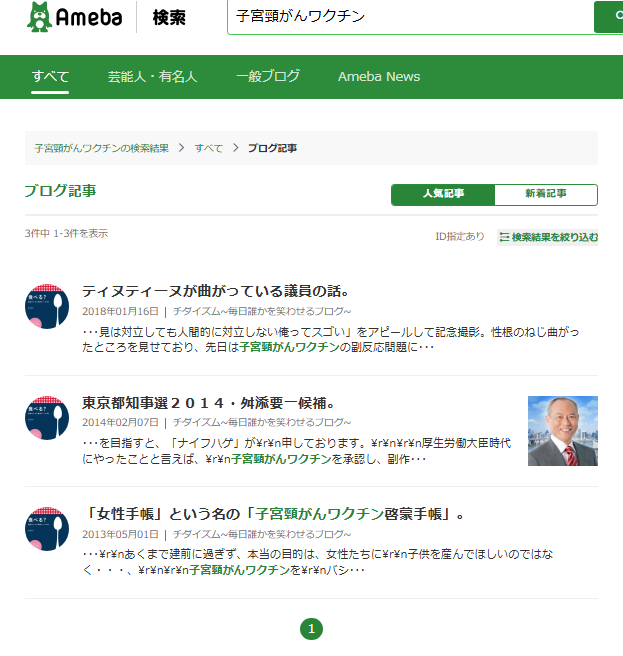
Task: Click the ID指定あり text
Action: tap(460, 237)
